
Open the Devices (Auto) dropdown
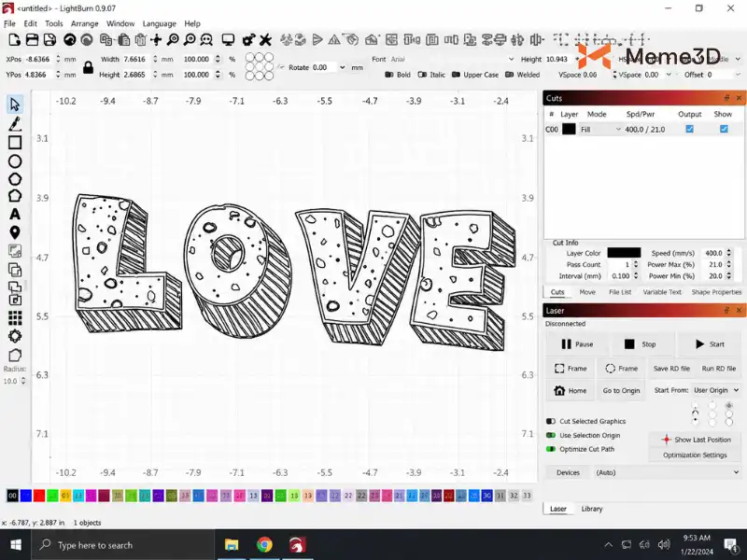667,472
